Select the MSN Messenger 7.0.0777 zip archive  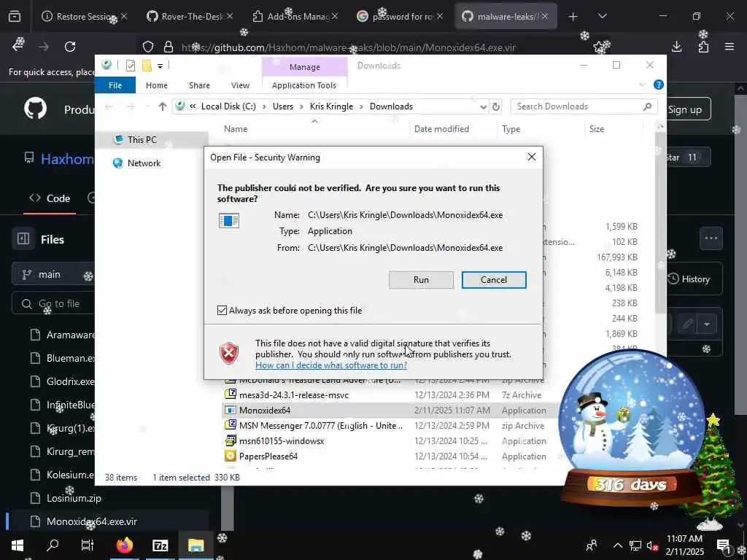click(321, 426)
